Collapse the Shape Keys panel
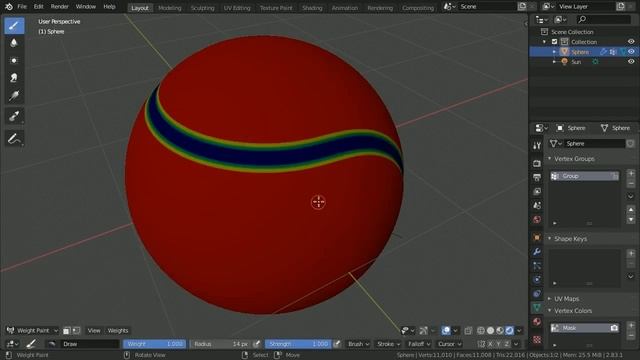 (549, 238)
